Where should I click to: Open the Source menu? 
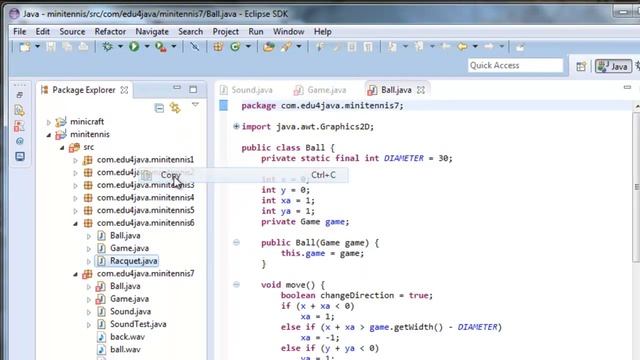click(x=72, y=31)
